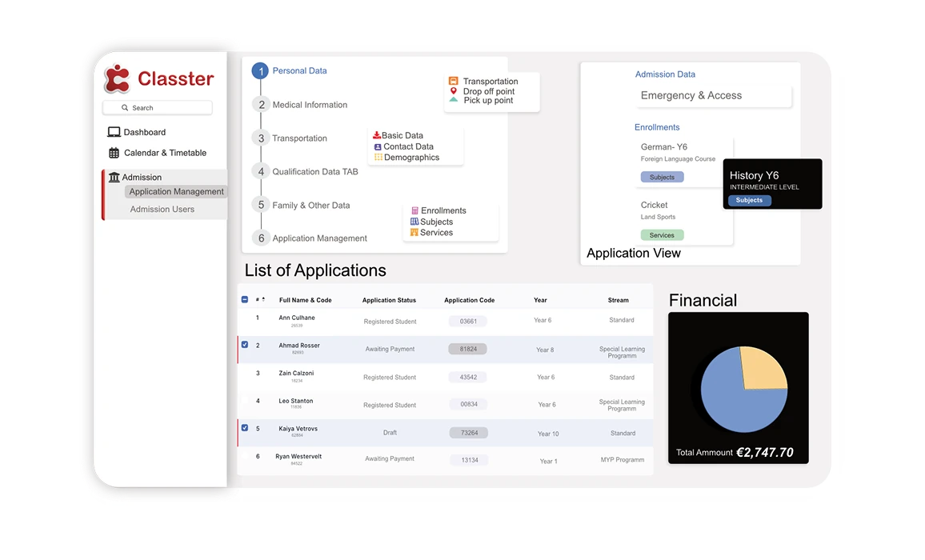The width and height of the screenshot is (925, 560).
Task: Toggle the select-all checkbox in table header
Action: pos(245,300)
